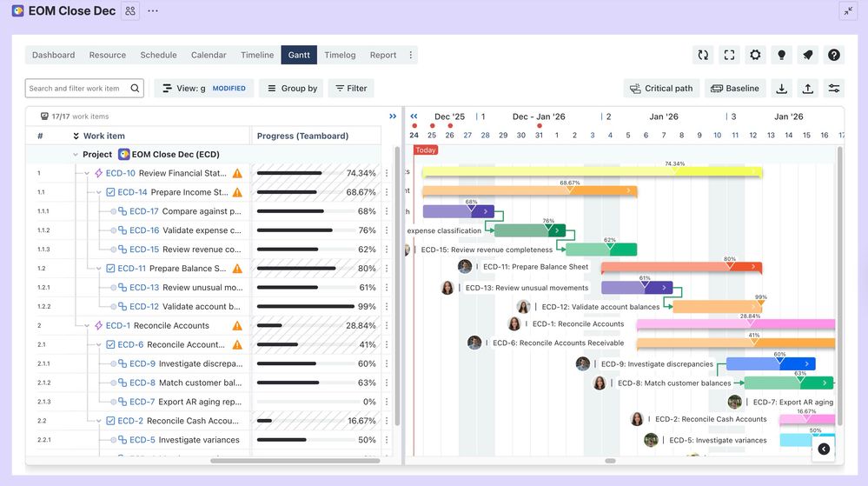Open the Group by dropdown

point(292,88)
